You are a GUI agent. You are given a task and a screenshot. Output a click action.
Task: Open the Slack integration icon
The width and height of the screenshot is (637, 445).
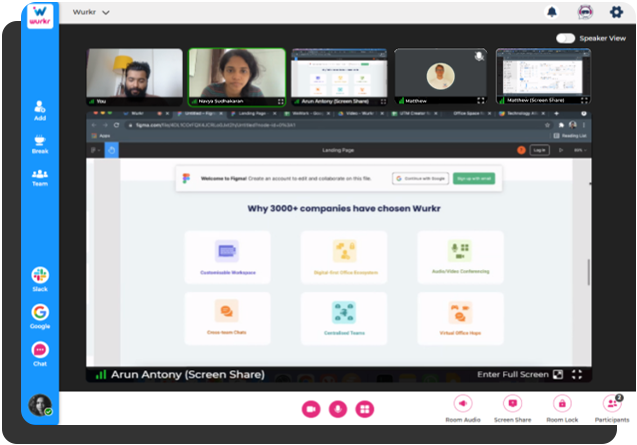pos(40,276)
